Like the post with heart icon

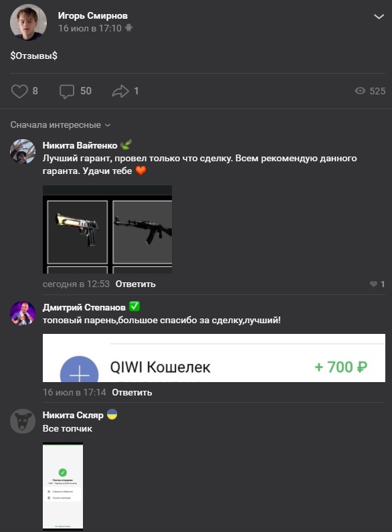(x=19, y=91)
